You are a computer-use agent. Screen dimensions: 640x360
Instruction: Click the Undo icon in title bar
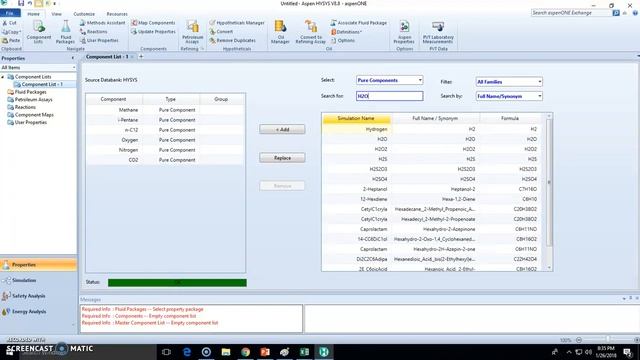(x=30, y=3)
